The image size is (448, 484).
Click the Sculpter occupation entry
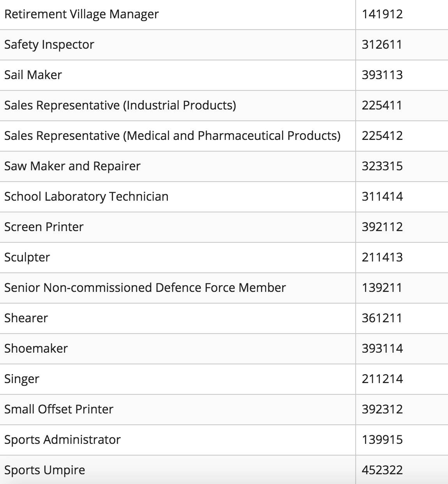27,257
